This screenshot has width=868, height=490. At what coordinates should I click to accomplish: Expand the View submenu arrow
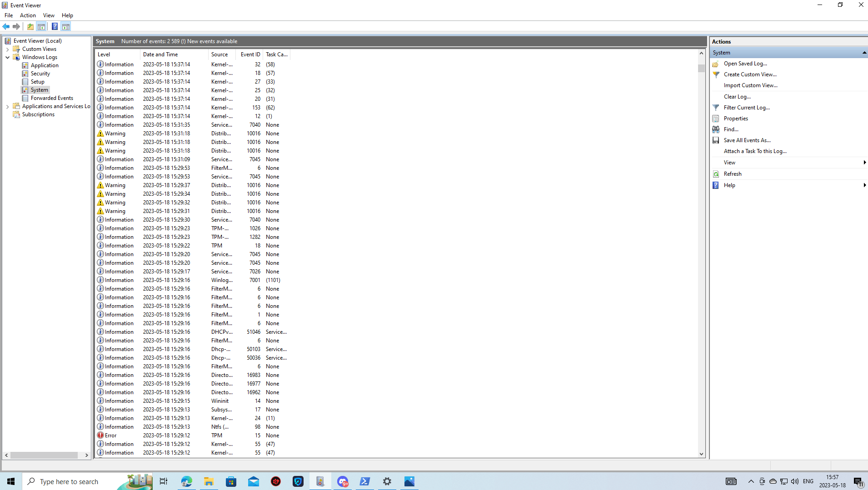(x=864, y=163)
